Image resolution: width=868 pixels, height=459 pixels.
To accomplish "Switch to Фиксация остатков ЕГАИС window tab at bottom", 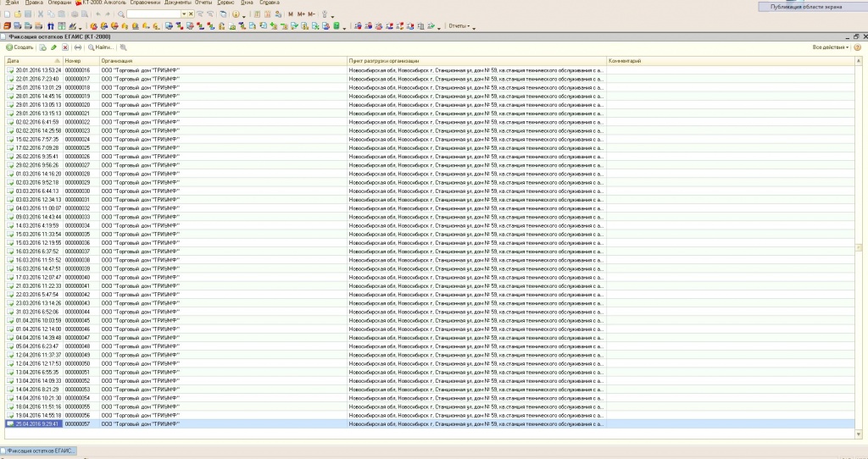I will 38,451.
